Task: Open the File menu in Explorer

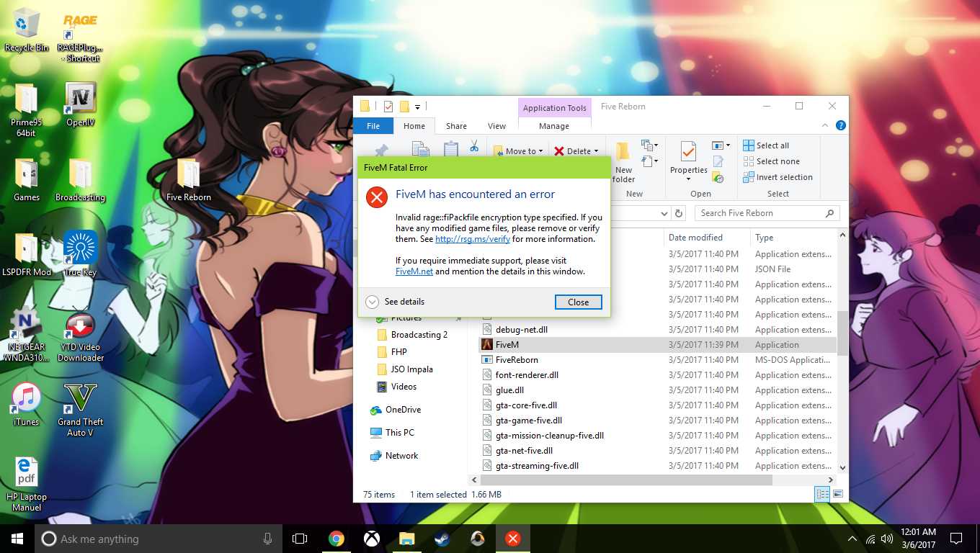Action: [373, 126]
